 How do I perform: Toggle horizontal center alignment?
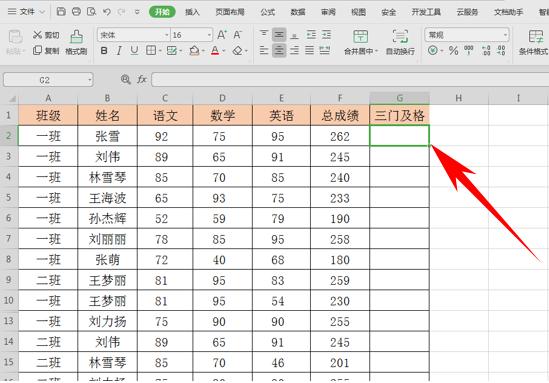pyautogui.click(x=279, y=50)
